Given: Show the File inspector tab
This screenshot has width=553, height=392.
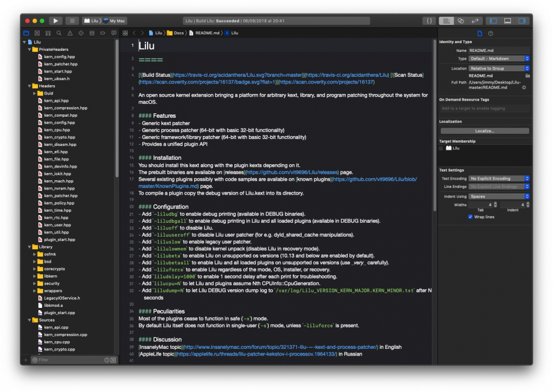Looking at the screenshot, I should click(x=479, y=34).
